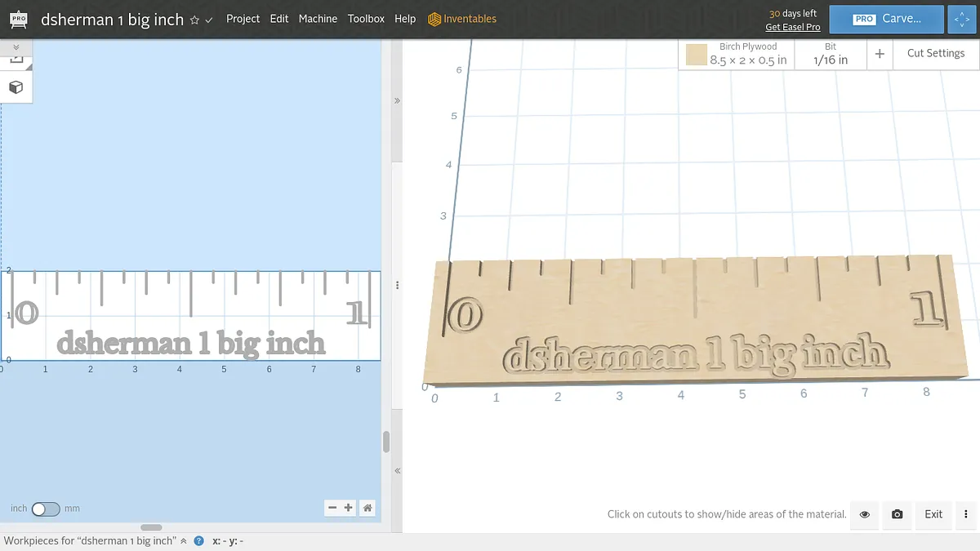Reset the canvas view with home icon

368,508
